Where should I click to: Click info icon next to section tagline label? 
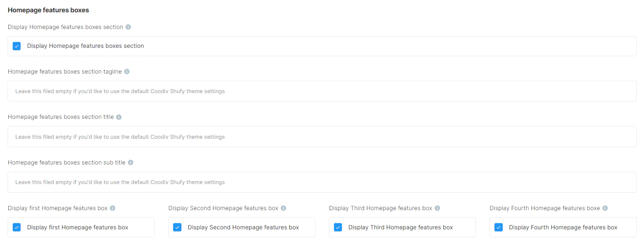pyautogui.click(x=127, y=72)
